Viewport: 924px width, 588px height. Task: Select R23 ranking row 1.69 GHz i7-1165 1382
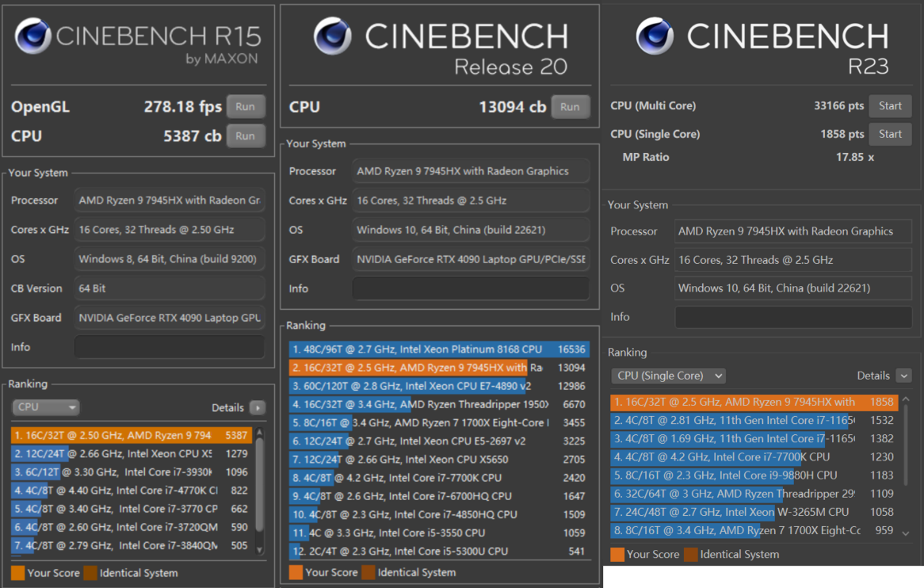point(754,439)
